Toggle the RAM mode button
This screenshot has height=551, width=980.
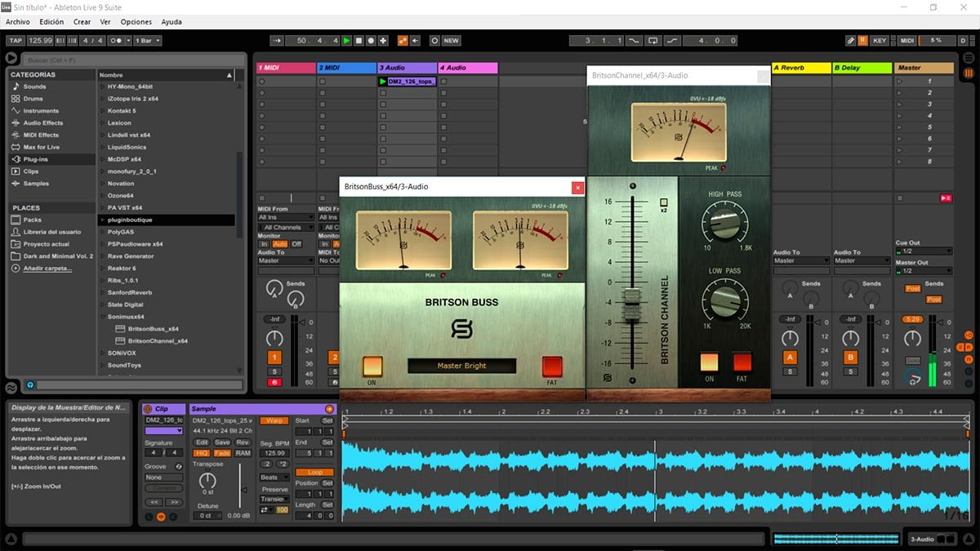pos(243,453)
